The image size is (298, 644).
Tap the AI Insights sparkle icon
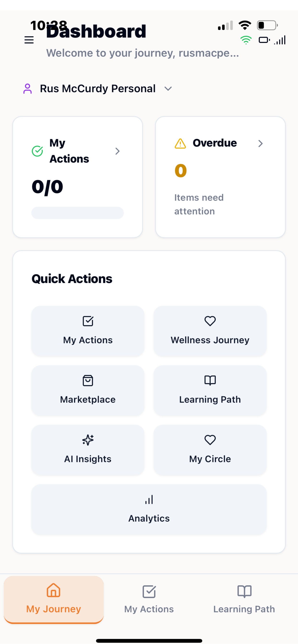[88, 440]
